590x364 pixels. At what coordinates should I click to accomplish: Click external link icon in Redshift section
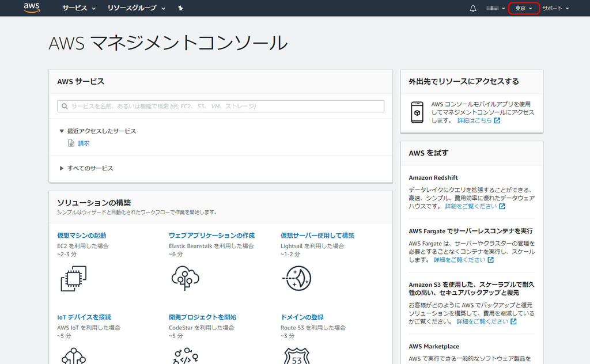pos(502,206)
